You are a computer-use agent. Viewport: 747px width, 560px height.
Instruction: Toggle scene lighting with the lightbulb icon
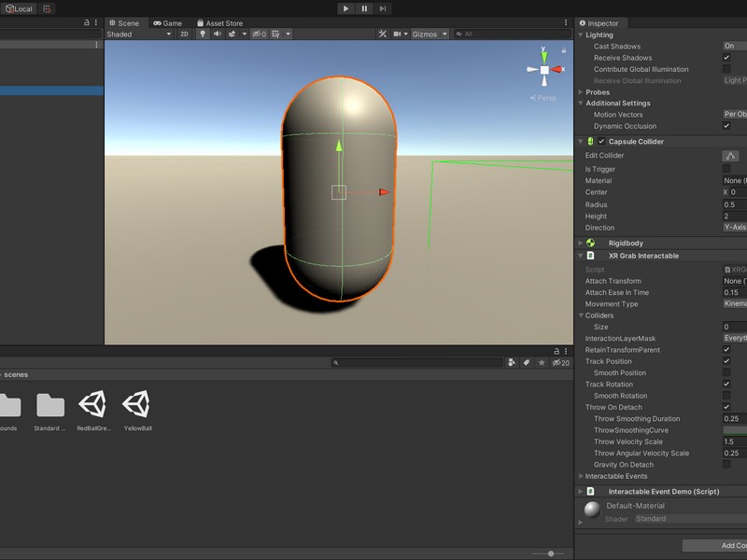[x=202, y=34]
